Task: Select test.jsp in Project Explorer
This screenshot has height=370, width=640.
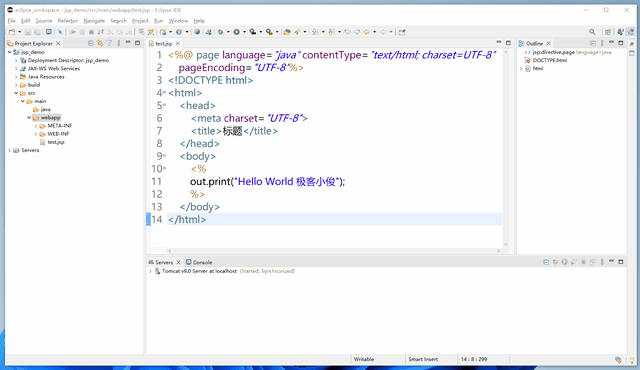Action: pos(56,142)
